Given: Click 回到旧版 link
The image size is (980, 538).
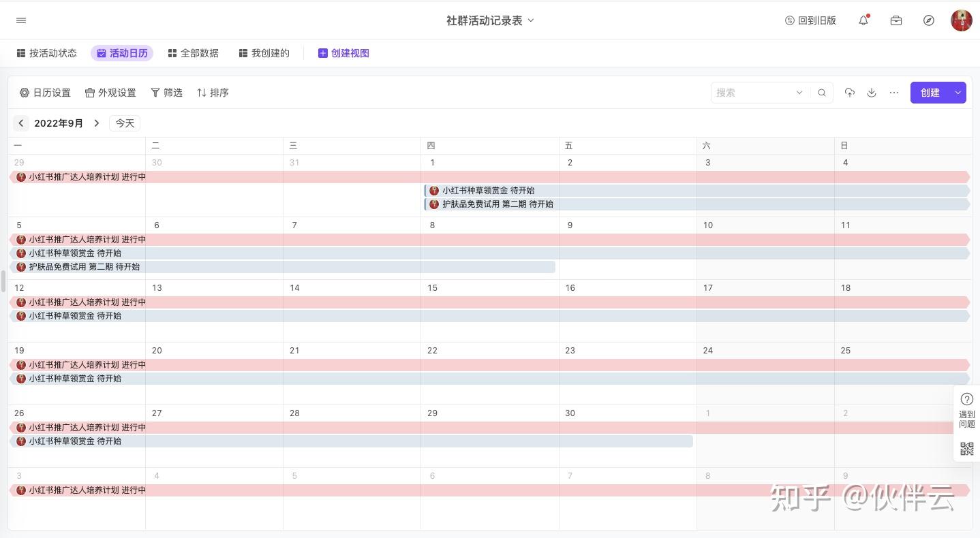Looking at the screenshot, I should coord(810,20).
